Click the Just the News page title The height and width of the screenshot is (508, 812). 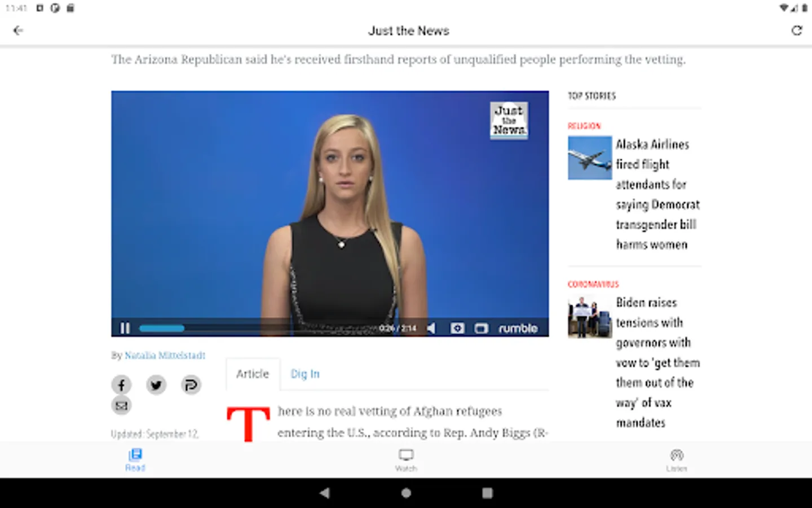point(409,30)
